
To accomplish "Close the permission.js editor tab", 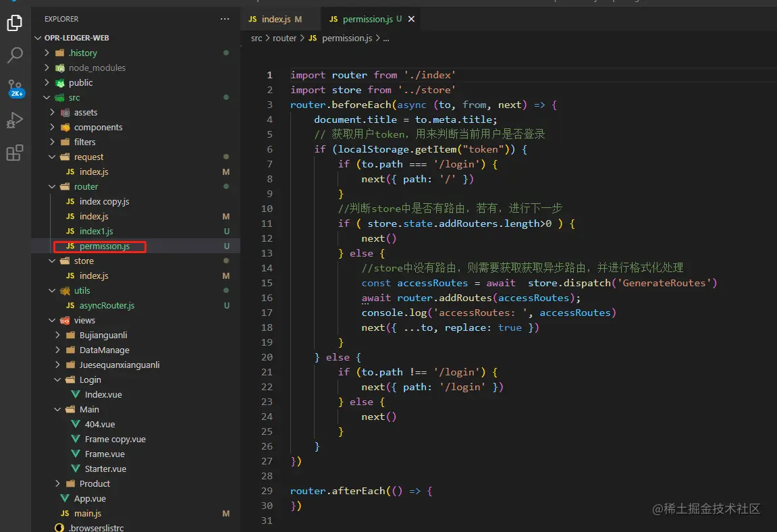I will 411,20.
